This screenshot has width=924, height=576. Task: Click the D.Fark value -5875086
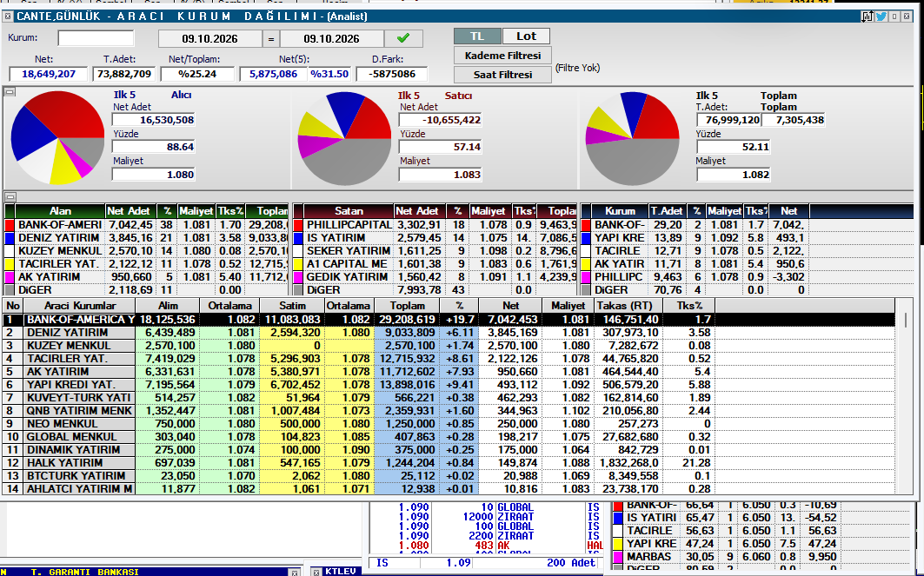pyautogui.click(x=392, y=74)
